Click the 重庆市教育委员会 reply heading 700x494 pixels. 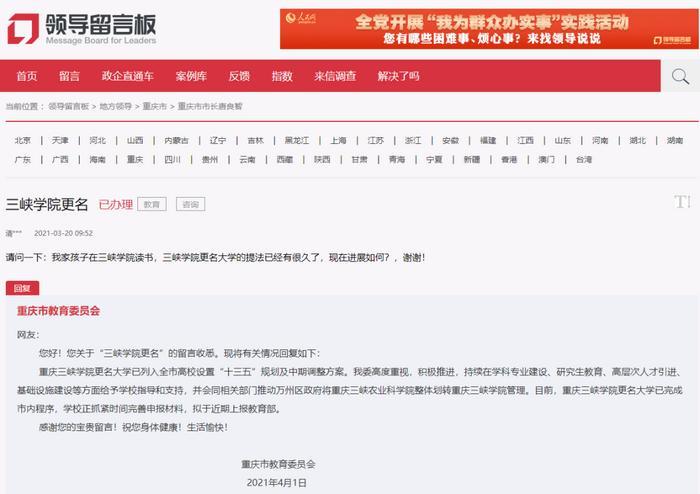[59, 311]
